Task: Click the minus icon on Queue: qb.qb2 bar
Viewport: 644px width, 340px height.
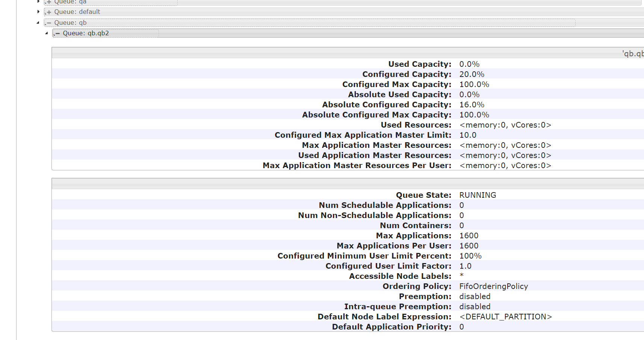Action: pos(57,33)
